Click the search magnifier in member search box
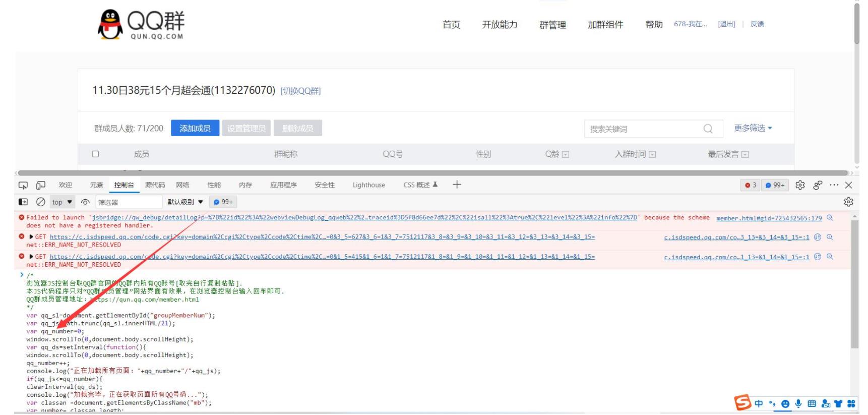Screen dimensions: 868x415 (708, 129)
